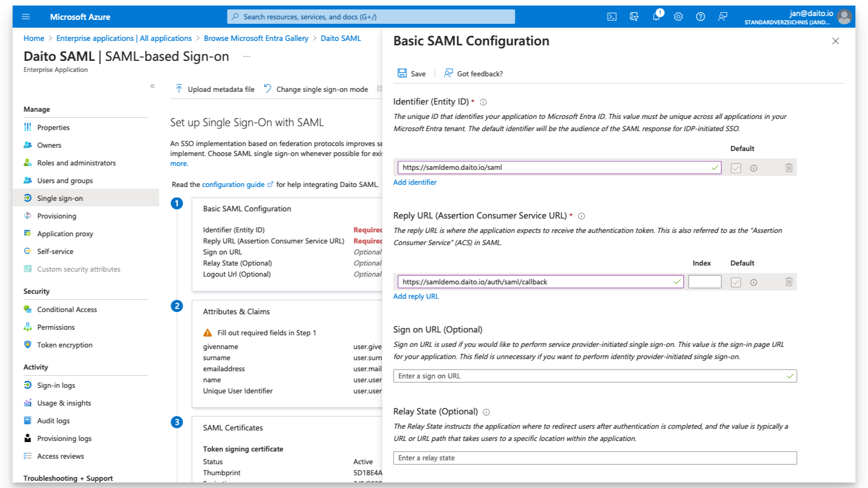
Task: Click the Conditional Access icon
Action: [x=28, y=309]
